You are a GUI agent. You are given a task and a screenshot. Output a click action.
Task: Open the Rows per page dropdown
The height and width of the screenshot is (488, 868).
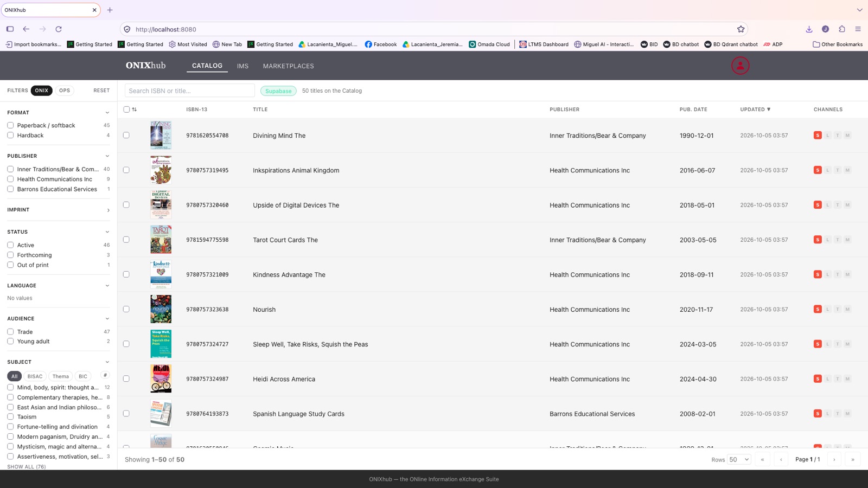click(x=739, y=460)
